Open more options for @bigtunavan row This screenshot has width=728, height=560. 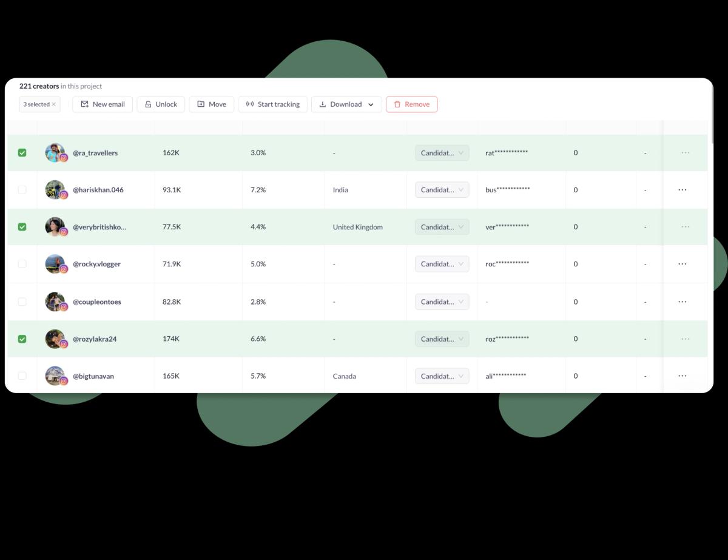click(682, 376)
